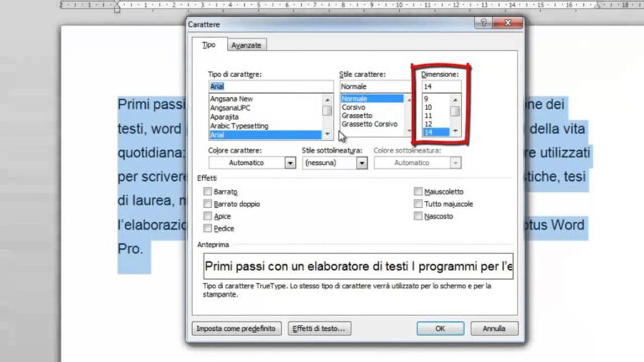
Task: Click size list scrollbar thumb
Action: coord(455,111)
